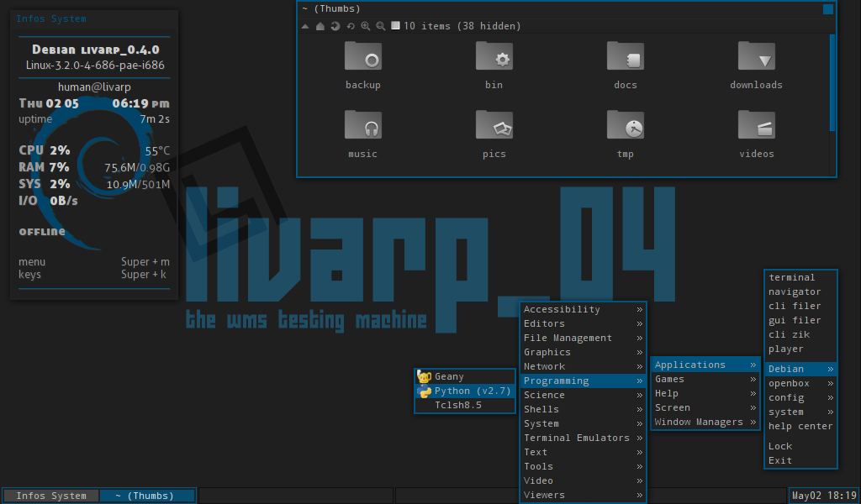Zoom in on filer thumbnails

point(365,26)
